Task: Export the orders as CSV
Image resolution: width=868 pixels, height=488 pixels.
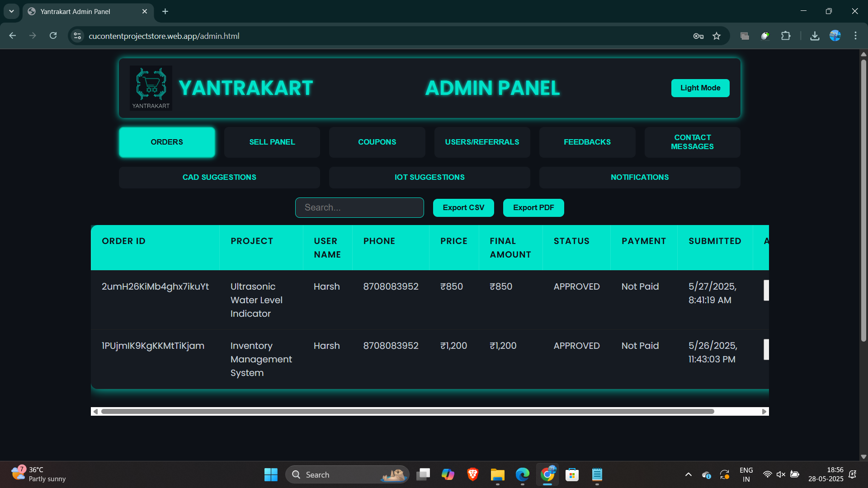Action: tap(463, 208)
